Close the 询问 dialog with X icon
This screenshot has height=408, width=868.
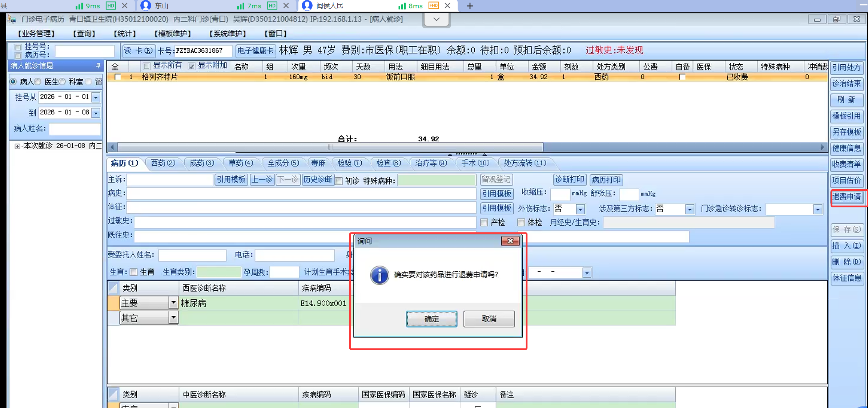510,241
